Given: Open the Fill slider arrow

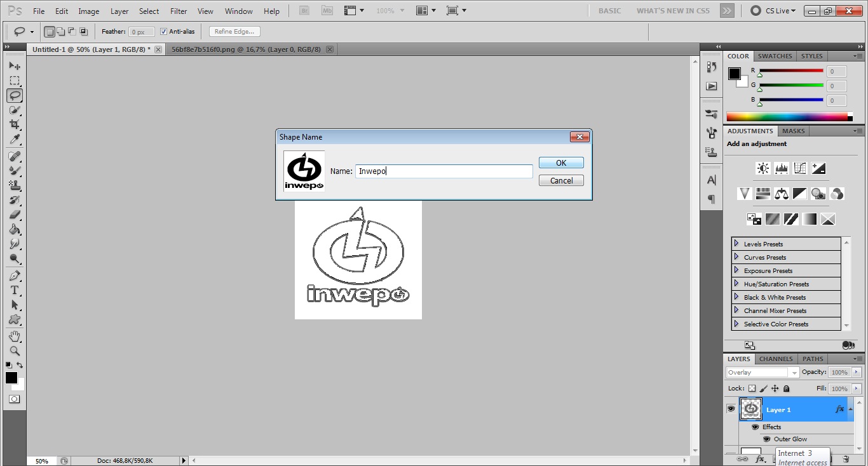Looking at the screenshot, I should click(x=857, y=389).
